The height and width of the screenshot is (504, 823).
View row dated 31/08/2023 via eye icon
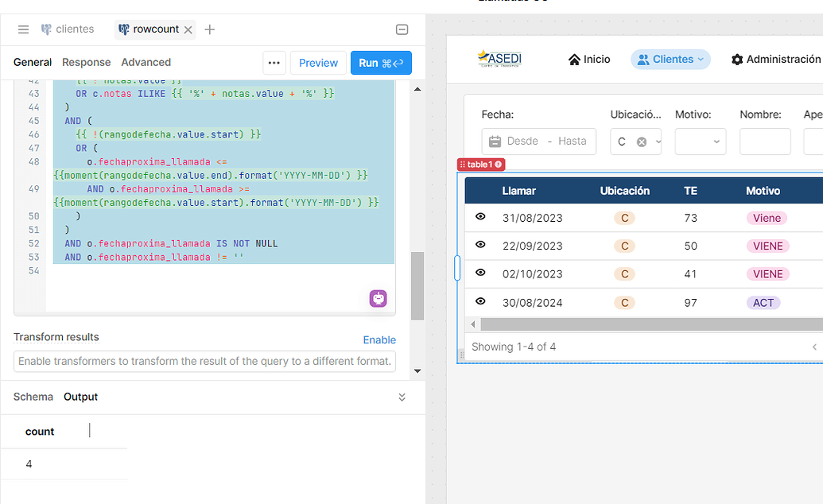[480, 217]
